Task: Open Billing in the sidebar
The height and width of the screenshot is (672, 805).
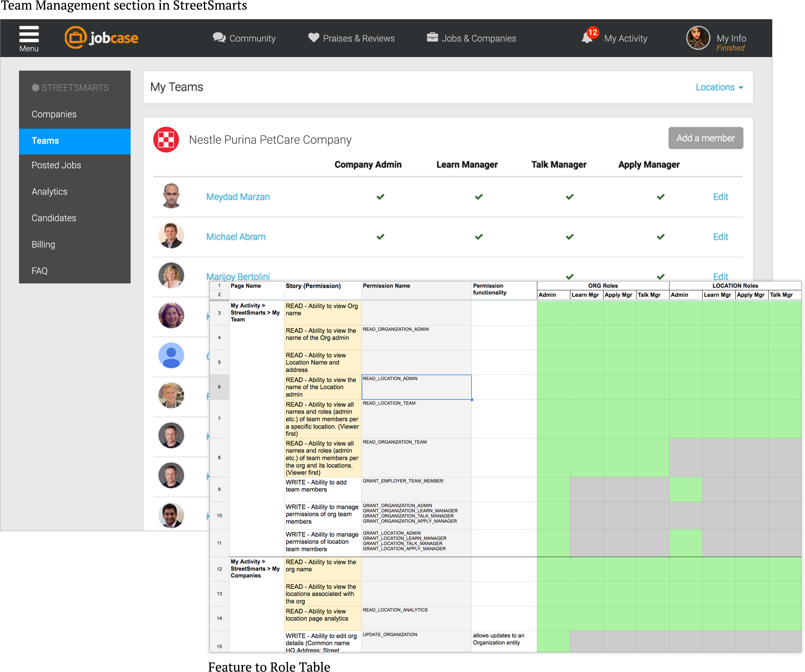Action: coord(75,244)
